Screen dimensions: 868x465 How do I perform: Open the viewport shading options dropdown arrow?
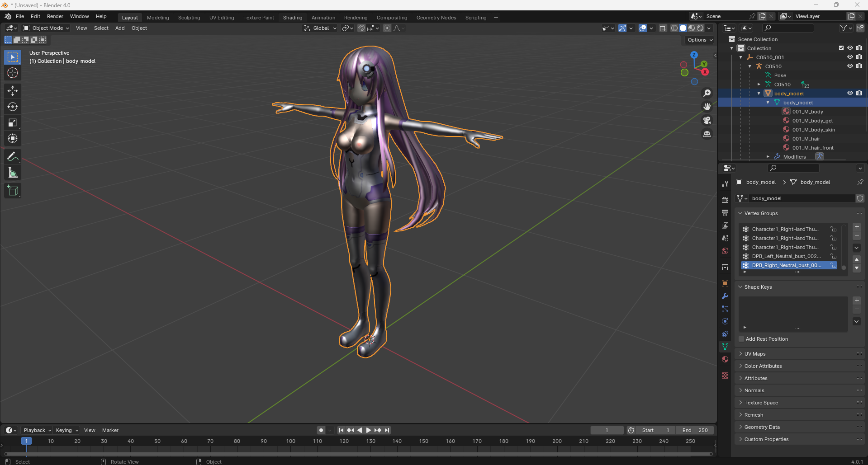coord(709,28)
